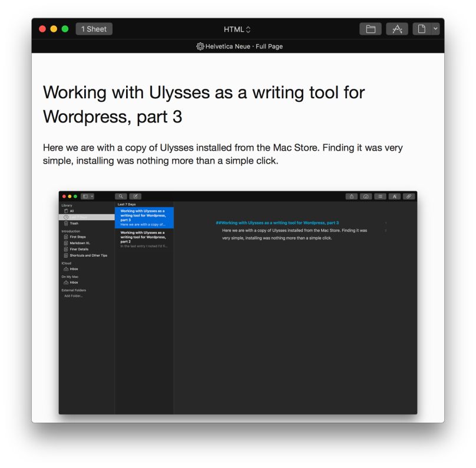The image size is (476, 468).
Task: Click the list lines icon in the embedded toolbar
Action: click(x=380, y=197)
